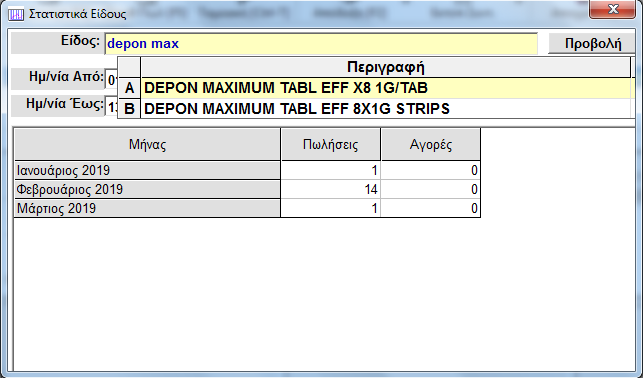Viewport: 643px width, 378px height.
Task: Click row marker A in suggestion list
Action: click(x=129, y=88)
